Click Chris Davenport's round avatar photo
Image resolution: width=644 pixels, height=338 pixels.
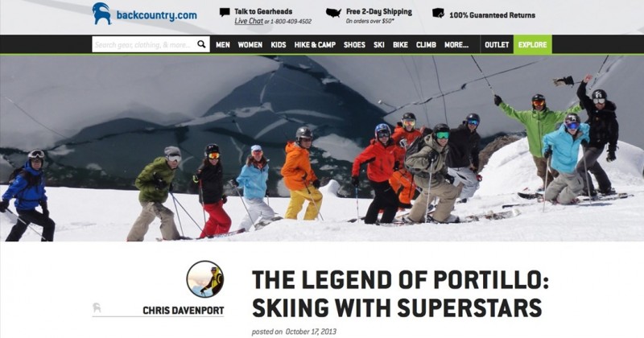click(205, 279)
